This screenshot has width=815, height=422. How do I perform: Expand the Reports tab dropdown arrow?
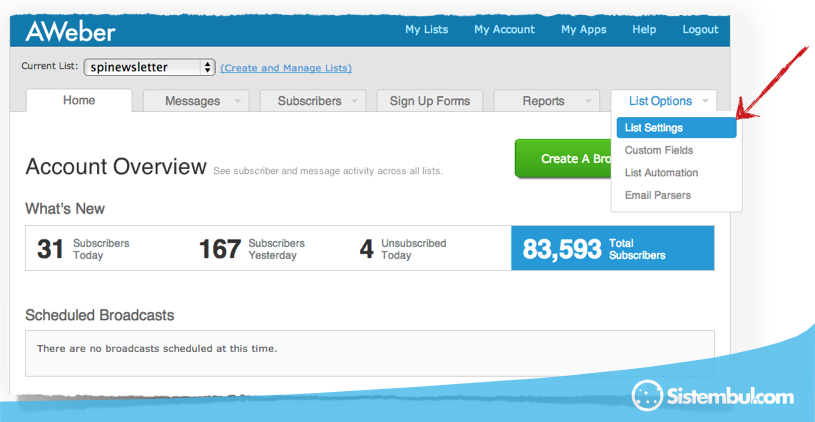click(588, 101)
